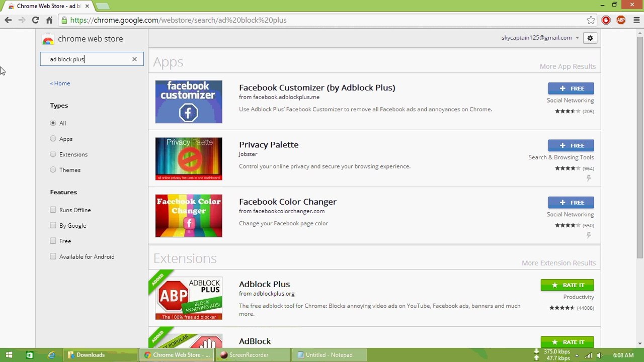Open the taskbar clock showing 6:08 AM
Screen dimensions: 644x362
click(623, 355)
